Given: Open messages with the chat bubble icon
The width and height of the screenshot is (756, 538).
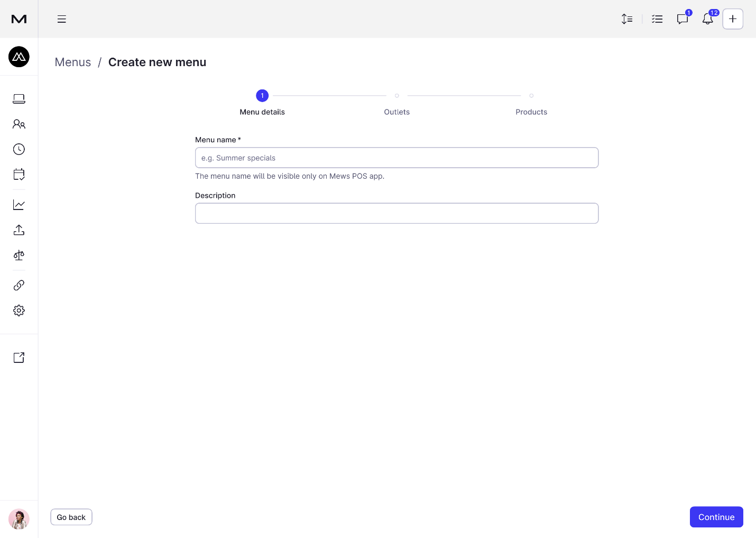Looking at the screenshot, I should [682, 19].
